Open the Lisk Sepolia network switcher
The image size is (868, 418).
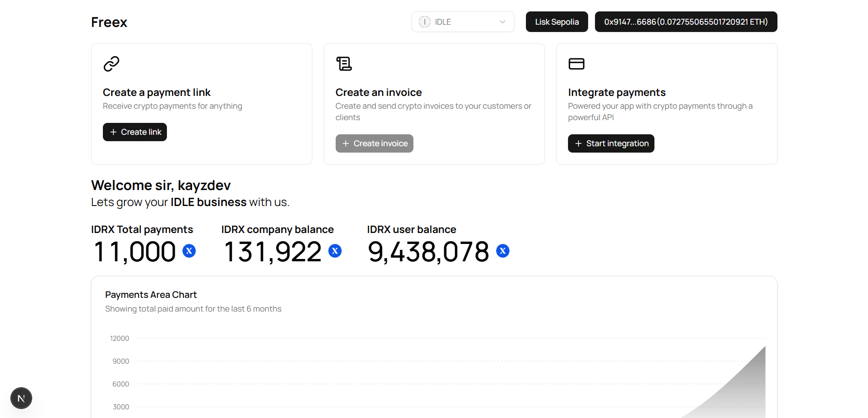(557, 22)
